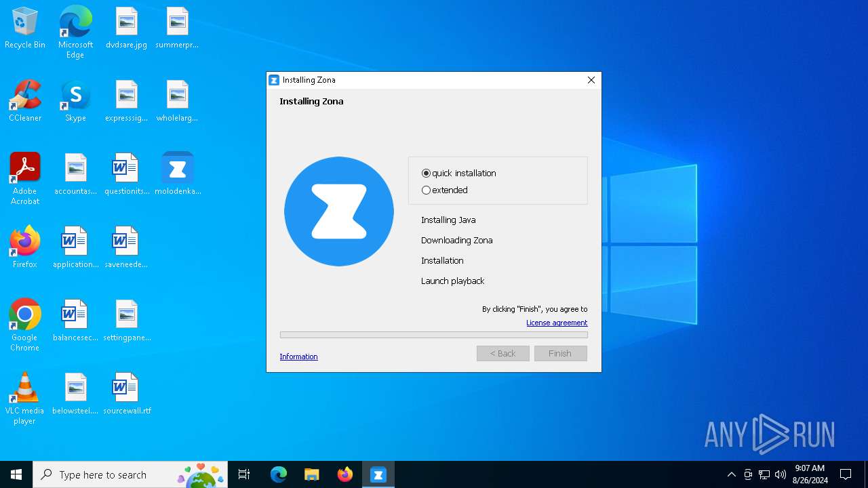Select the CCleaner desktop shortcut
Screen dimensions: 868x488
25,102
